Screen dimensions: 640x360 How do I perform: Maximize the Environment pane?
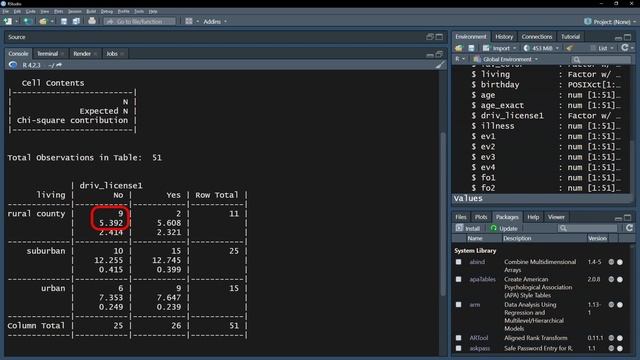click(x=628, y=37)
